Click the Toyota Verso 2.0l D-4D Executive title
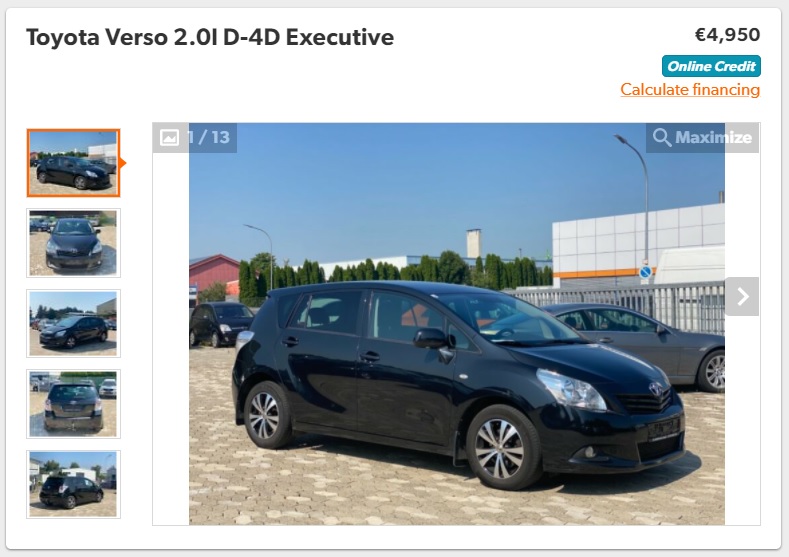The image size is (789, 557). 210,37
